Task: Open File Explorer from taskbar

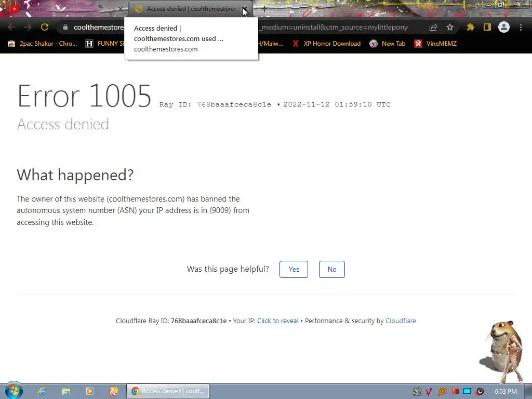Action: (x=66, y=391)
